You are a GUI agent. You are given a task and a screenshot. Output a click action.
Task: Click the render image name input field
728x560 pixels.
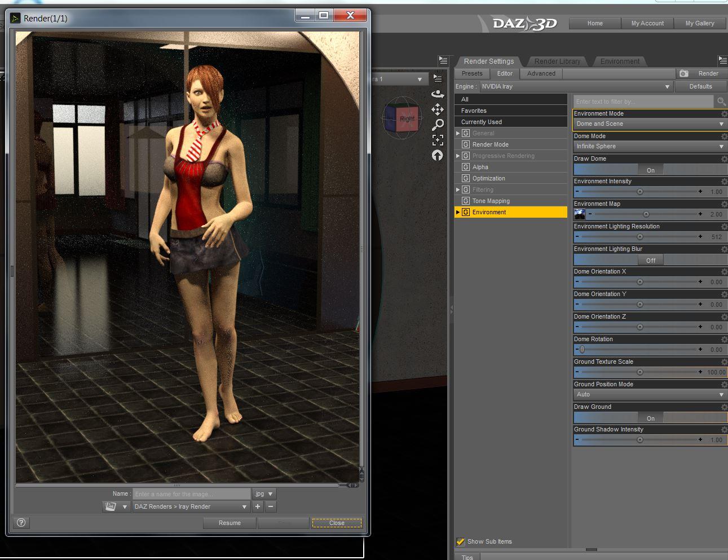tap(191, 493)
